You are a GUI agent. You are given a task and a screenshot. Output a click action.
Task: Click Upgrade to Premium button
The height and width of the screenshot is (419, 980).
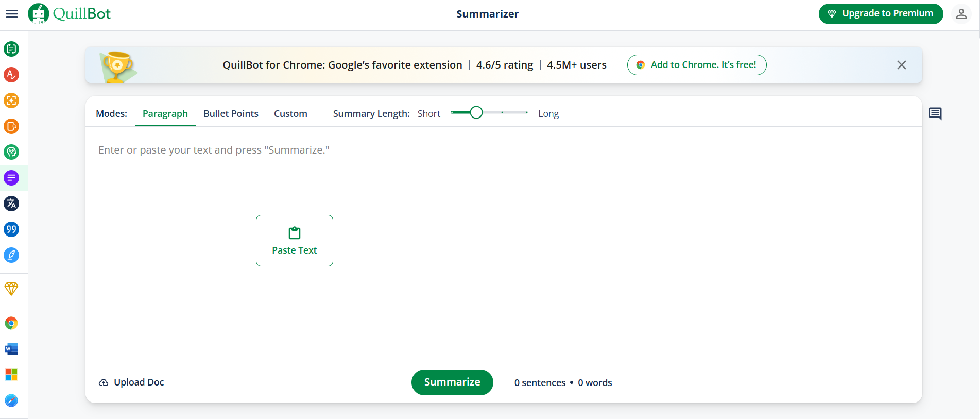[881, 14]
